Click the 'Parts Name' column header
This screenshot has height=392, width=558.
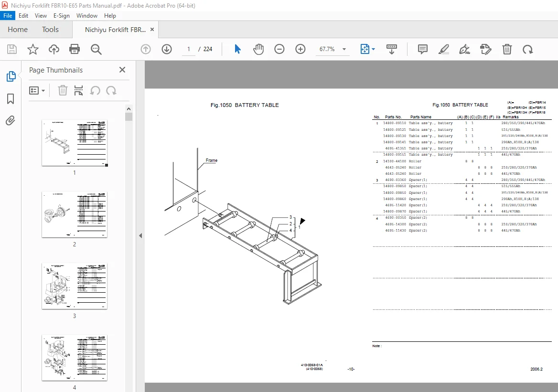pos(420,117)
